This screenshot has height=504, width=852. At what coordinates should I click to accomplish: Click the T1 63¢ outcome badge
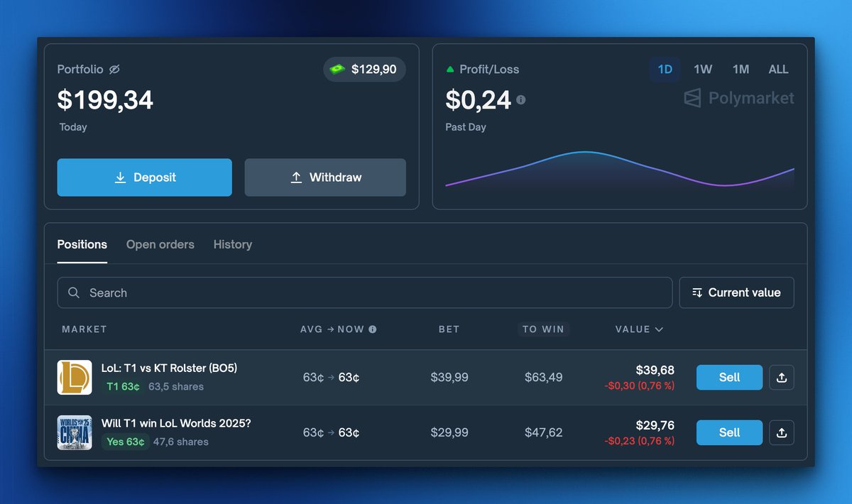point(123,387)
